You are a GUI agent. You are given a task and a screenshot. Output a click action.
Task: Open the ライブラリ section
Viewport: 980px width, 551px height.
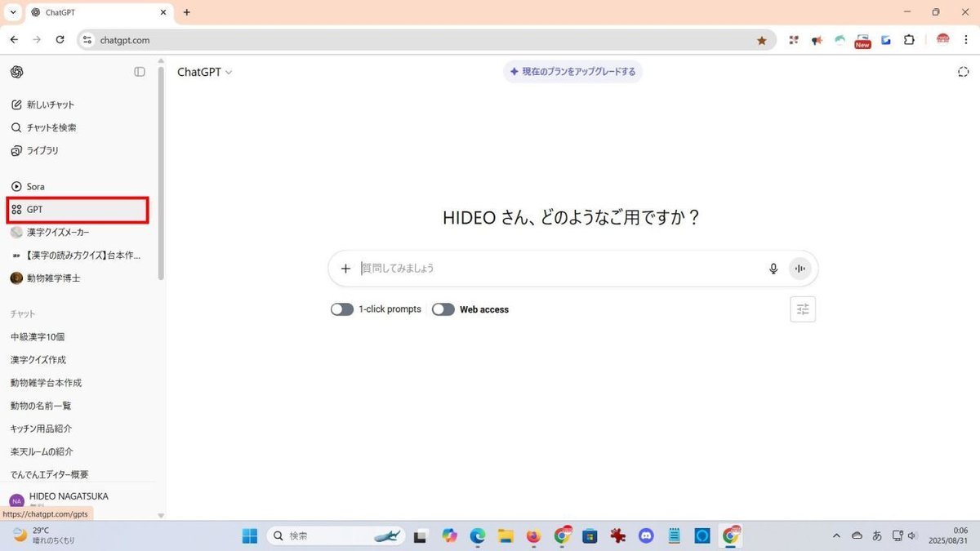42,150
